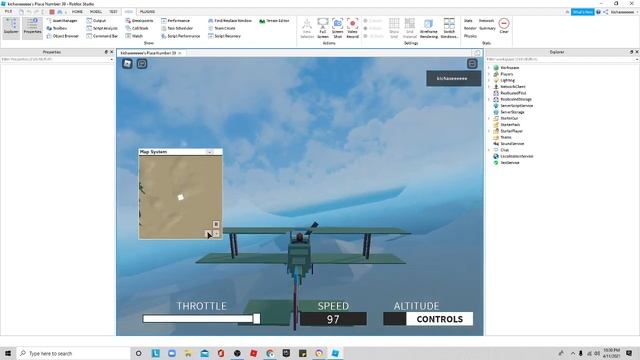The image size is (640, 360).
Task: Open the Team Create panel
Action: [x=222, y=28]
